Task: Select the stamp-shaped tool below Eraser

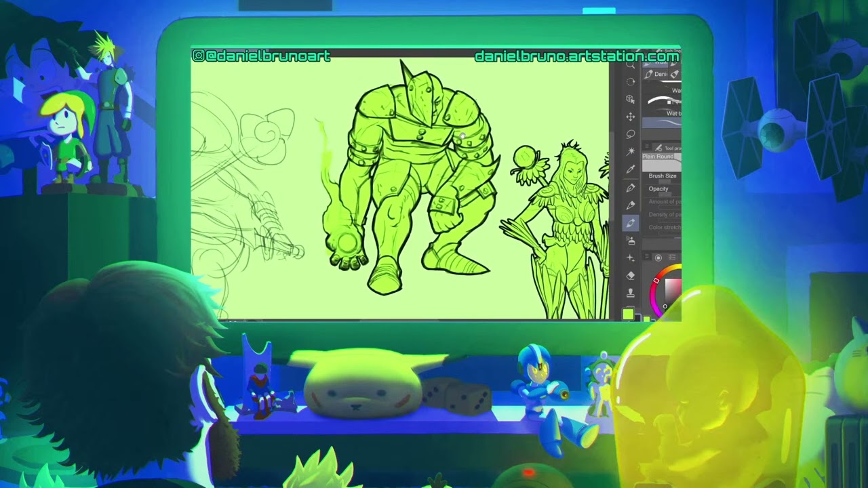Action: 631,293
